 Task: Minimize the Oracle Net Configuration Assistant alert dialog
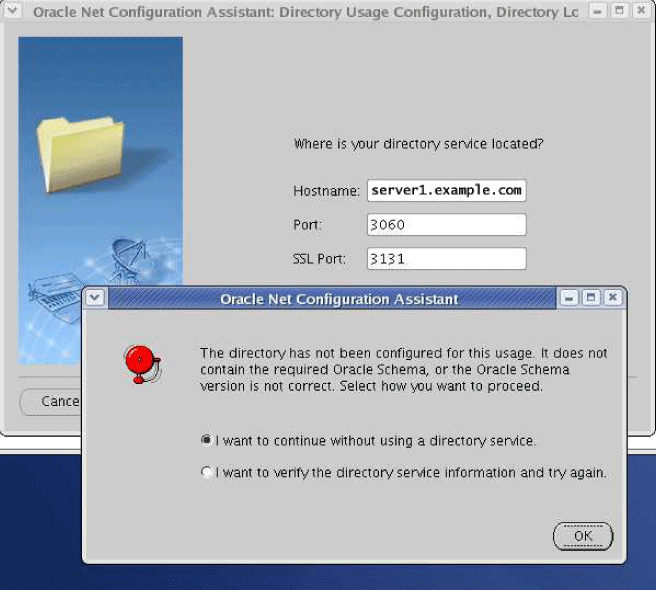(569, 298)
